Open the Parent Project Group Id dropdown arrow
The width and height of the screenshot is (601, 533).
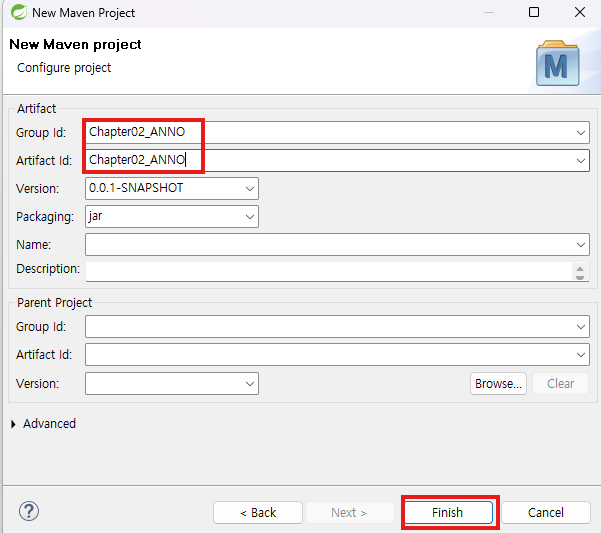581,326
